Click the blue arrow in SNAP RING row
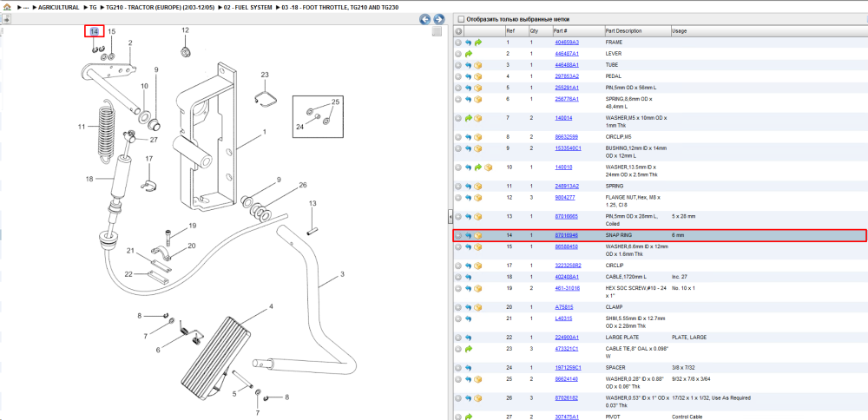868x420 pixels. point(469,236)
